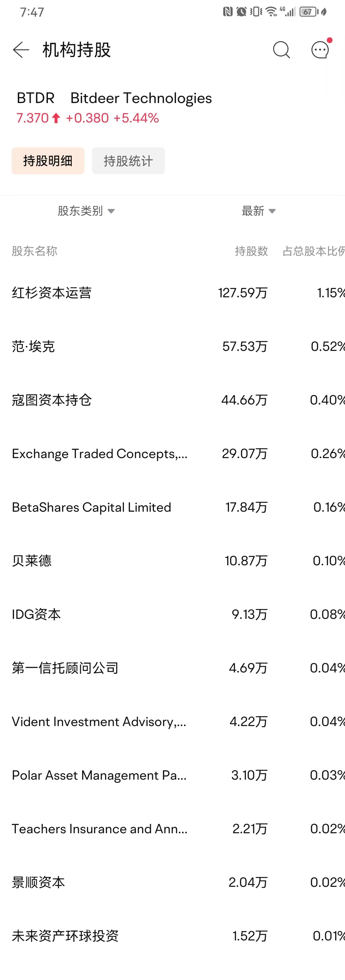
Task: Open search via the magnifier icon
Action: [281, 50]
